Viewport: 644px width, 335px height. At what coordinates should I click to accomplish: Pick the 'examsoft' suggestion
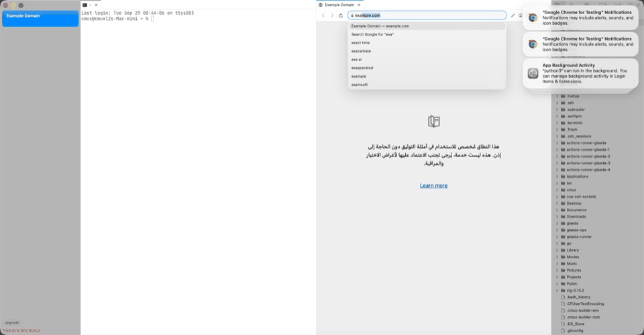(427, 85)
